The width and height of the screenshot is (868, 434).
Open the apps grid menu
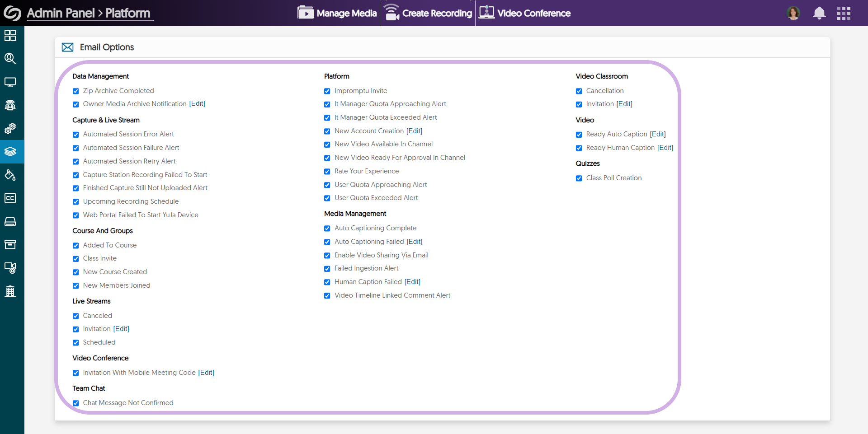(x=844, y=13)
